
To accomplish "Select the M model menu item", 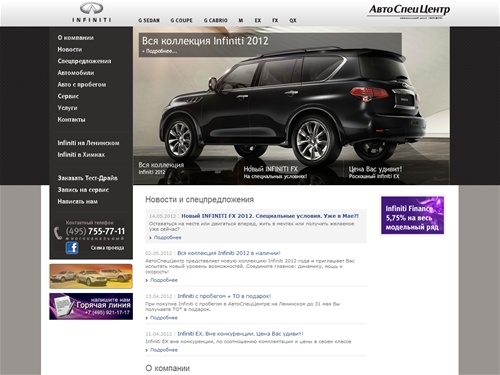I will click(241, 20).
